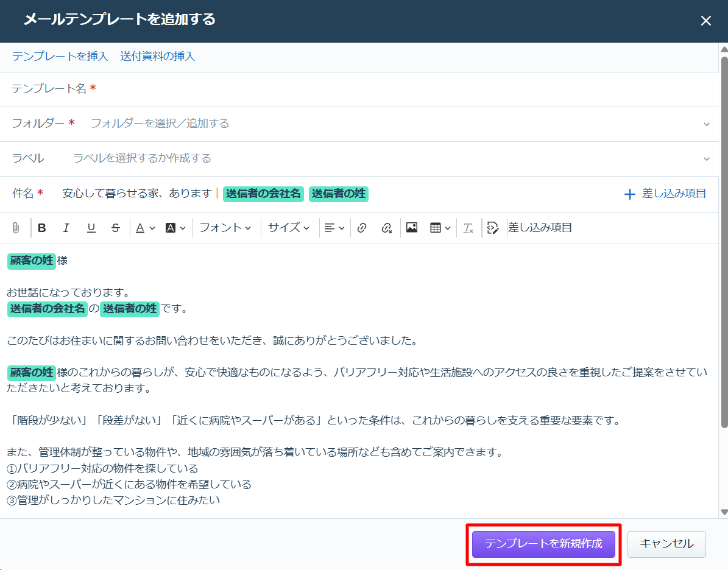
Task: Insert a hyperlink with link icon
Action: [x=362, y=228]
